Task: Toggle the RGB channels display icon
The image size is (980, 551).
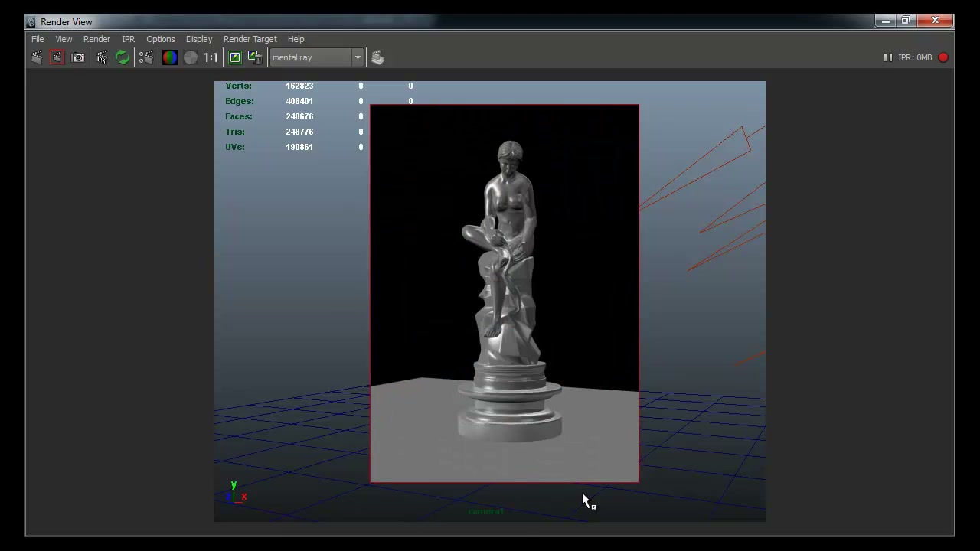Action: (x=169, y=57)
